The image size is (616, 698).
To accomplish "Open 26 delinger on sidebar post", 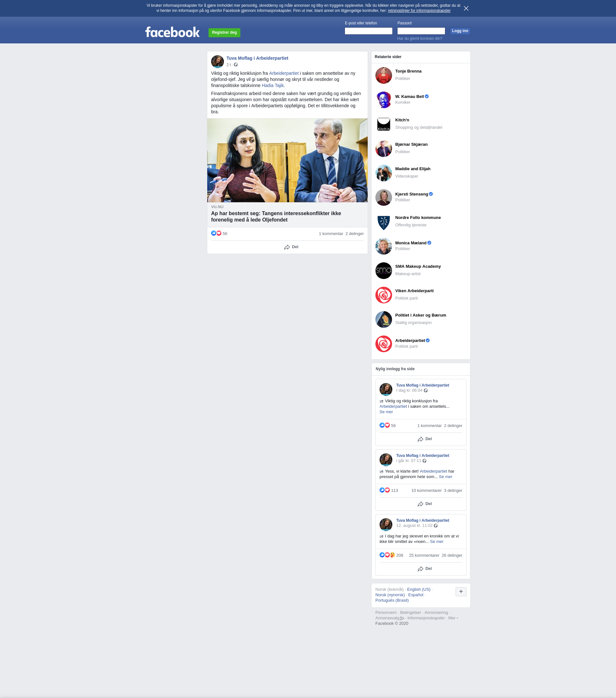I will click(451, 555).
